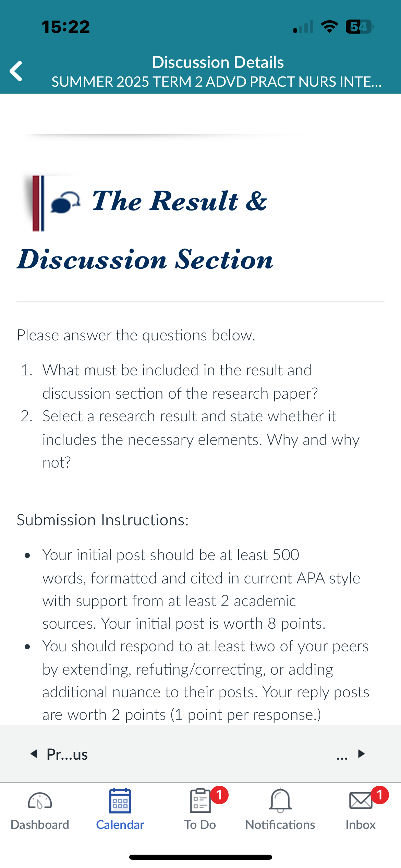Screen dimensions: 401x868
Task: Open the Calendar tab
Action: [120, 810]
